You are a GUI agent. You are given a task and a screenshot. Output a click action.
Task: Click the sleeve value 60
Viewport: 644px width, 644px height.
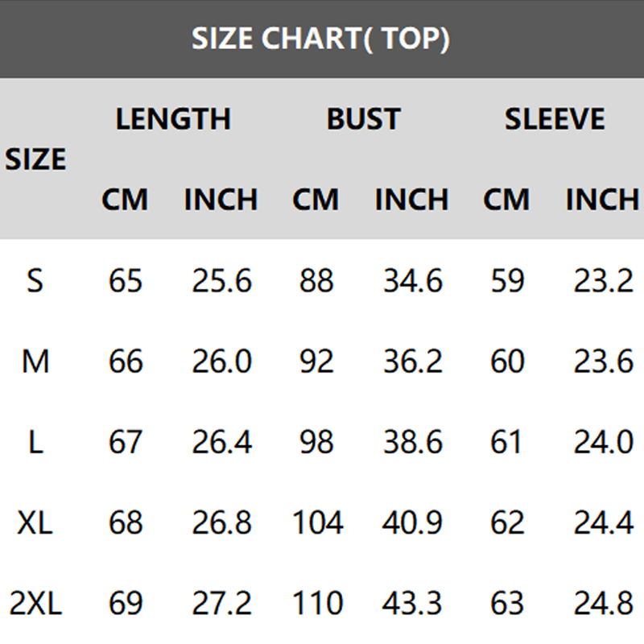coord(507,361)
